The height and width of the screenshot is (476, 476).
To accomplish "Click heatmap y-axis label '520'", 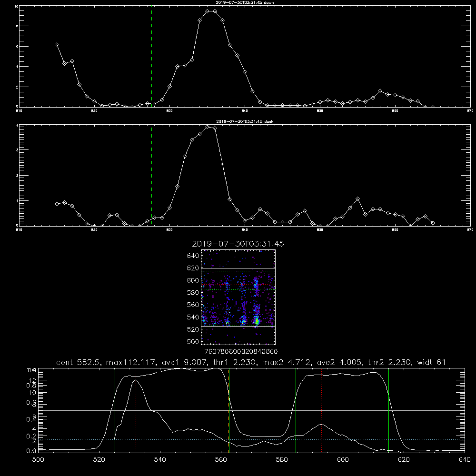I will click(193, 329).
